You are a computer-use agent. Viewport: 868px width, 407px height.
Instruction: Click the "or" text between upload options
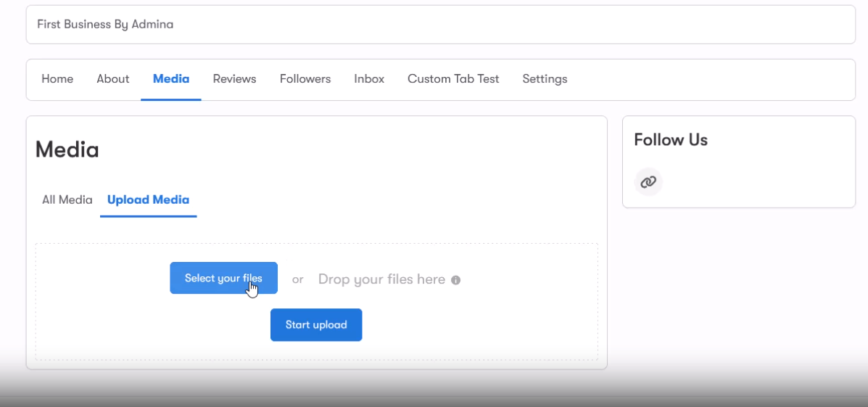pos(297,279)
